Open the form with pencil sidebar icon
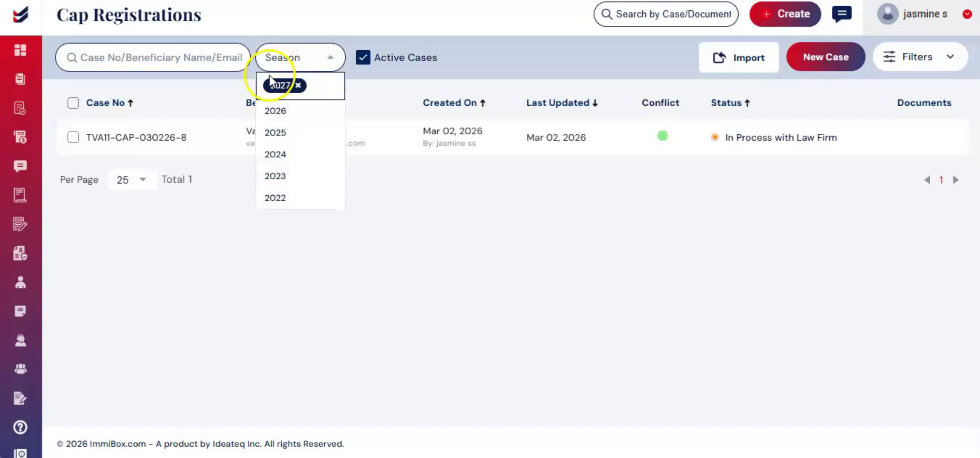This screenshot has height=458, width=980. (20, 224)
